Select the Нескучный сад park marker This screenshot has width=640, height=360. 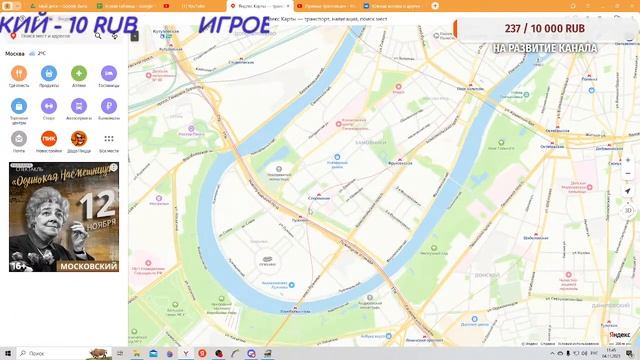click(434, 248)
